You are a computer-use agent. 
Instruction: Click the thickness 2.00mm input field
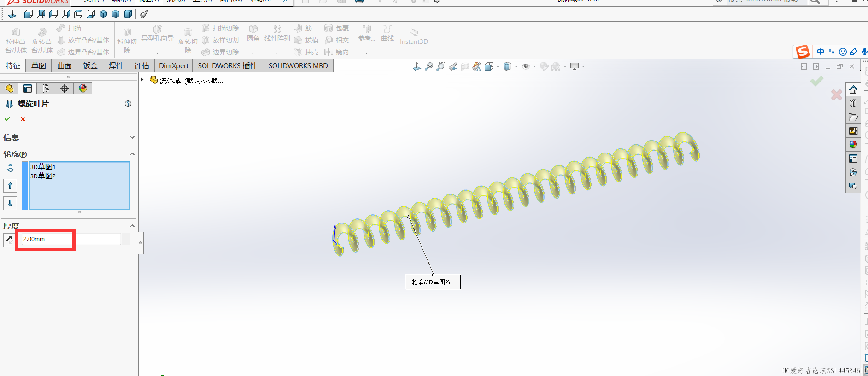[71, 239]
